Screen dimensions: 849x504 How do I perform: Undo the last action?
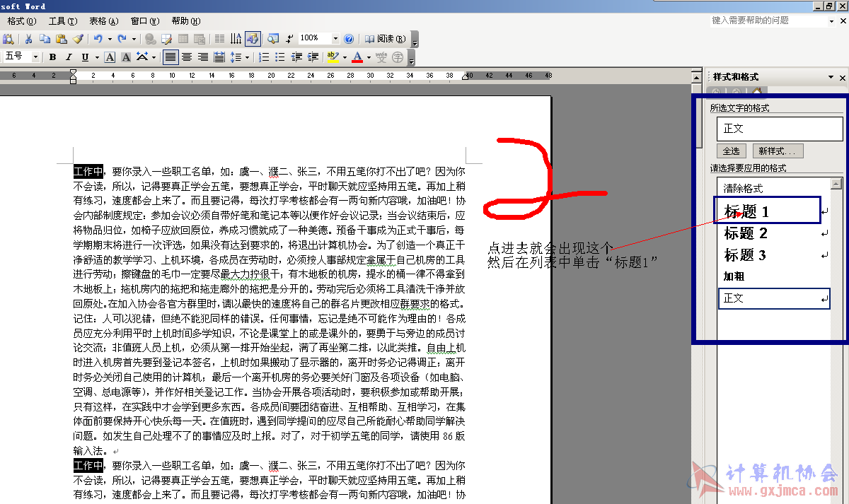tap(98, 39)
